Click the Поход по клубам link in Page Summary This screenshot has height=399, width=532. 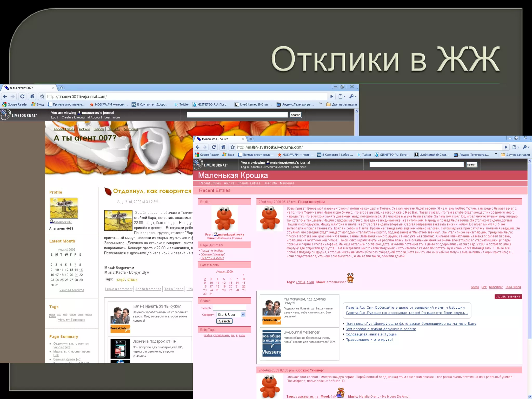[212, 251]
